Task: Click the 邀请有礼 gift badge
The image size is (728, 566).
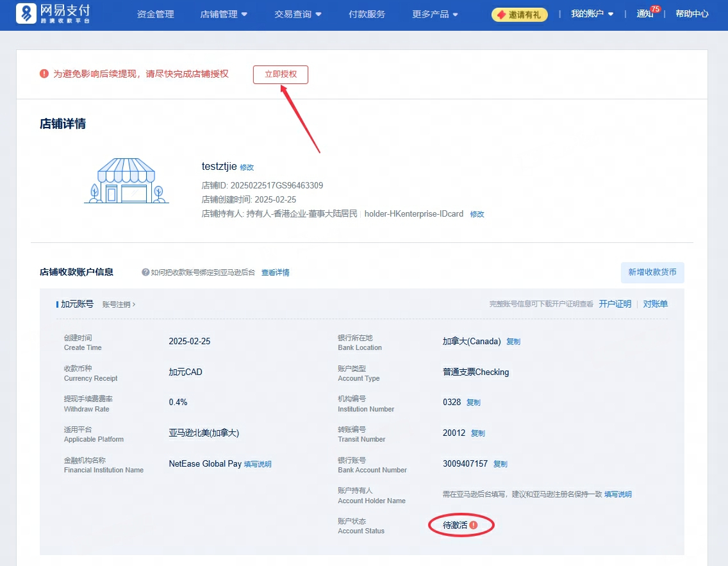Action: pos(519,14)
